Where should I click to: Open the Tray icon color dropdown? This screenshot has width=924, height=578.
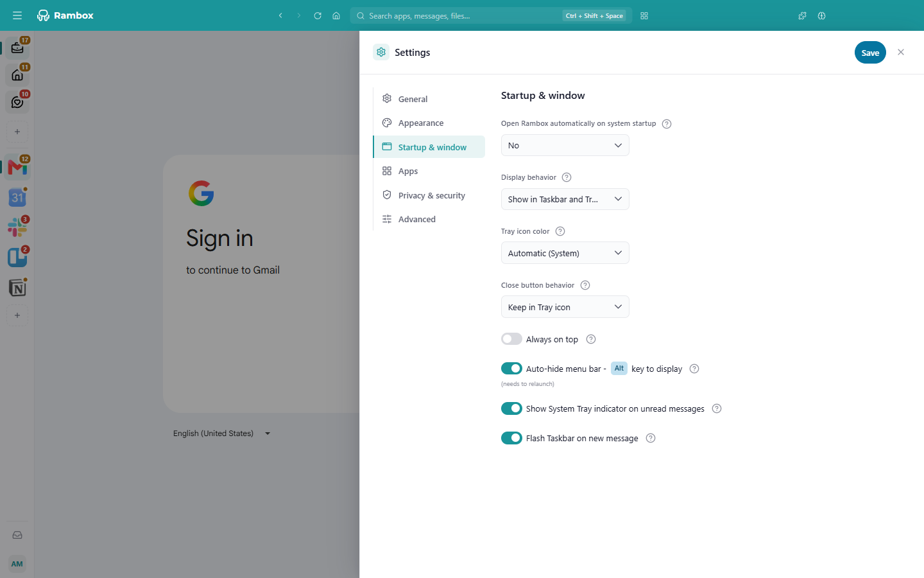[x=565, y=253]
